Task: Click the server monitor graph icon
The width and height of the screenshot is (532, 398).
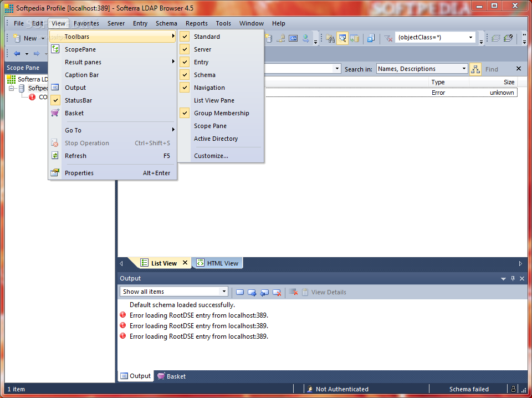Action: (293, 38)
